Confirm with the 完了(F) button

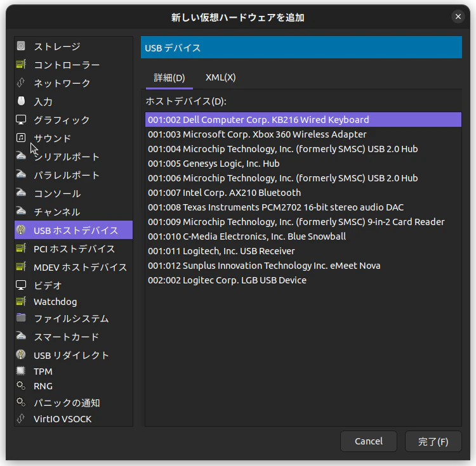coord(433,441)
